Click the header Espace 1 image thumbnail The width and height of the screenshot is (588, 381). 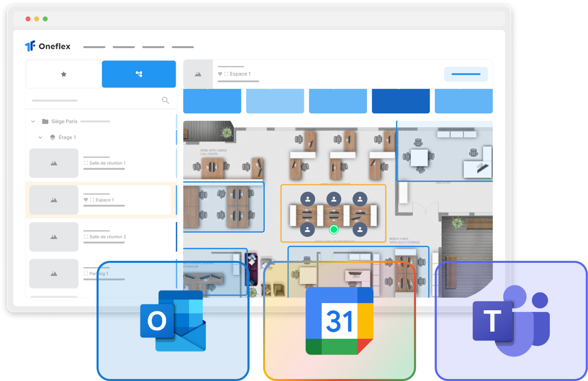[x=198, y=74]
